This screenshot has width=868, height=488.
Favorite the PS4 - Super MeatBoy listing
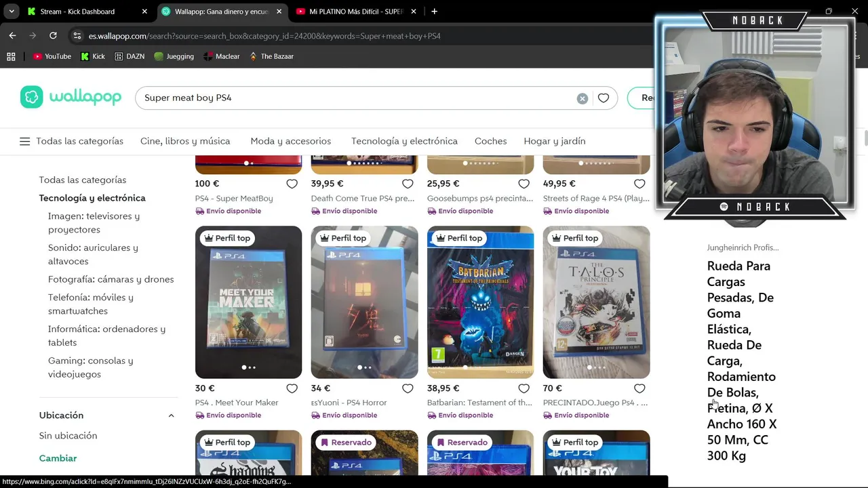292,184
